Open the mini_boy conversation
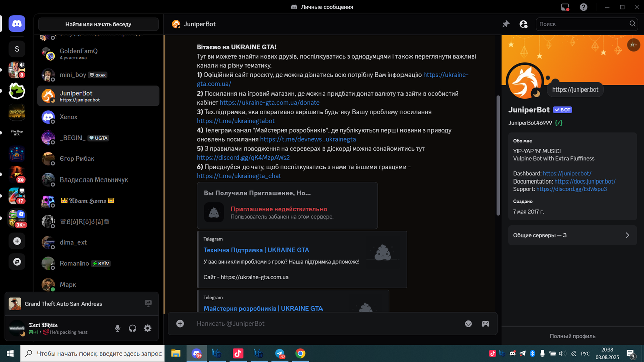644x362 pixels. (99, 75)
